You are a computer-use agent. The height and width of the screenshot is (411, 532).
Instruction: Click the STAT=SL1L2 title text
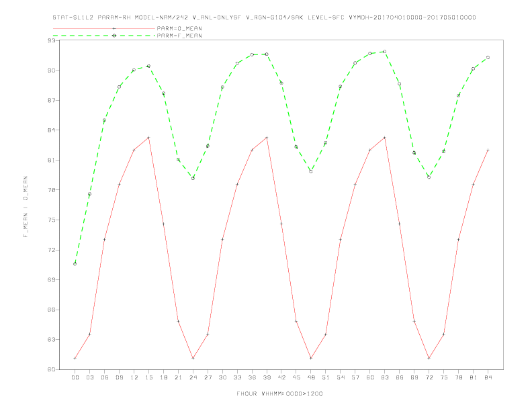tap(73, 17)
